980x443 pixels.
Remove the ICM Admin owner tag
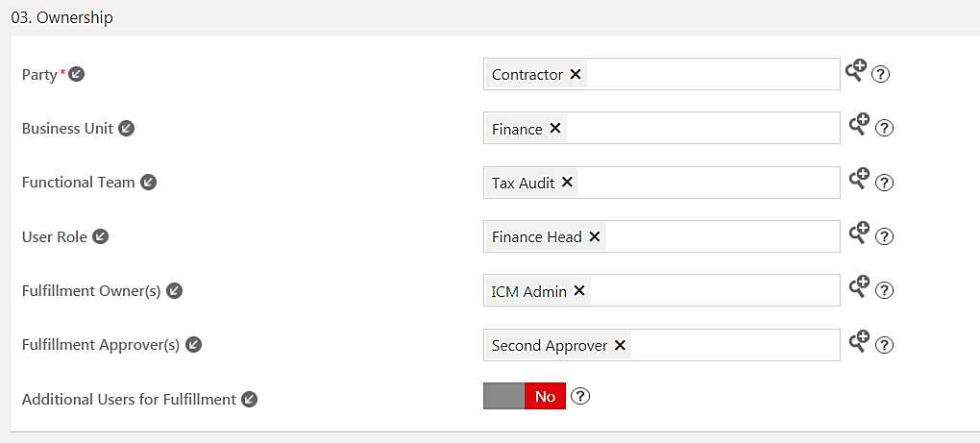click(x=579, y=291)
